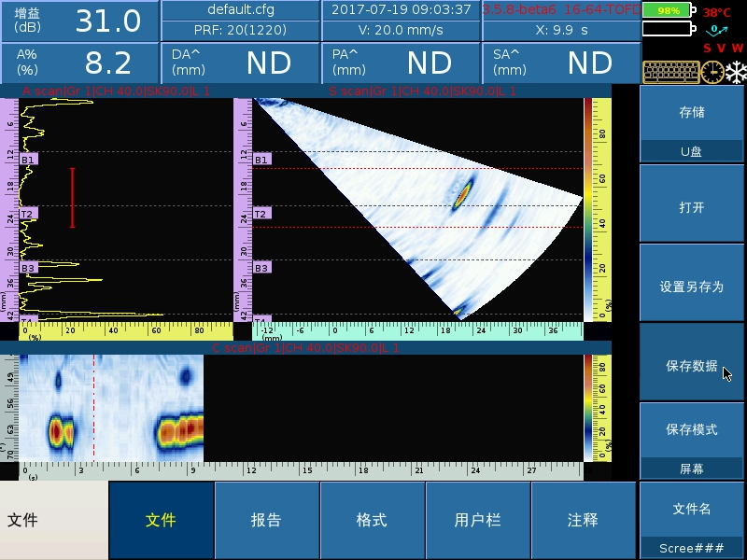Open the 保存模式 save-mode selector

coord(691,429)
